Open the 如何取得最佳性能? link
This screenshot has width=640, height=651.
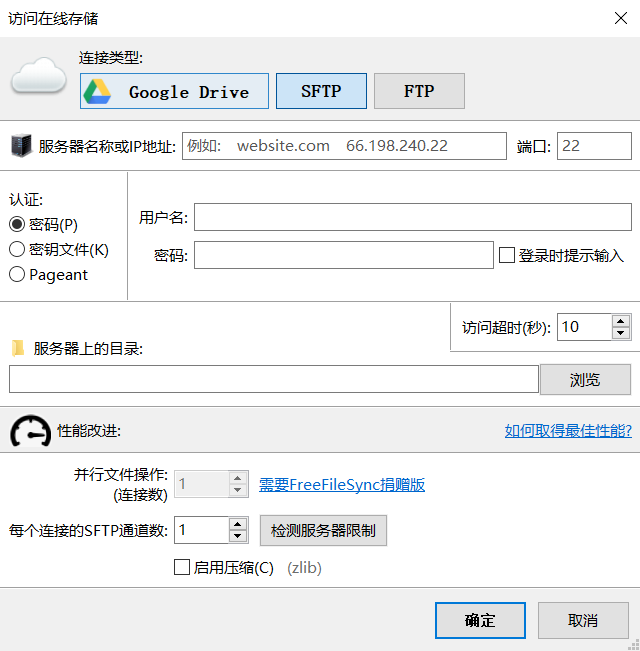click(x=568, y=431)
